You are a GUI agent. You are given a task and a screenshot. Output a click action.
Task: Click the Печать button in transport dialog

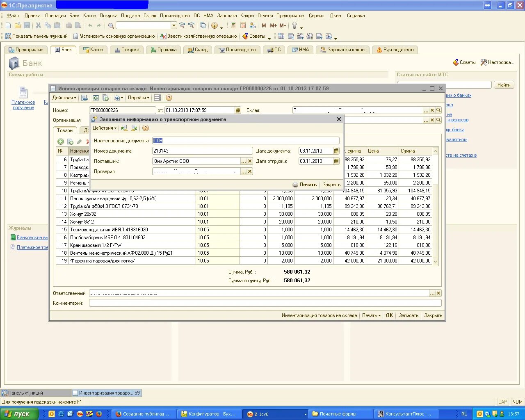[305, 185]
